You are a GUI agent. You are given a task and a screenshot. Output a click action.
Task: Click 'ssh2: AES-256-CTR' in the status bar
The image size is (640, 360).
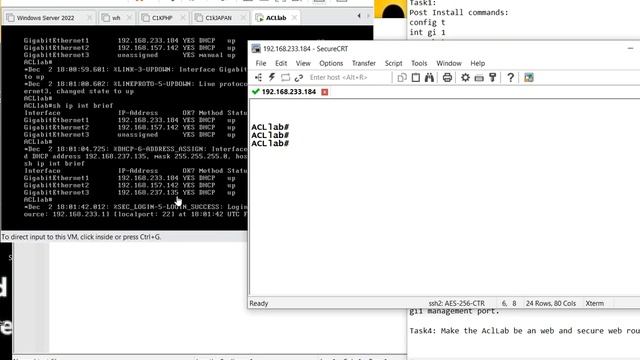click(456, 303)
